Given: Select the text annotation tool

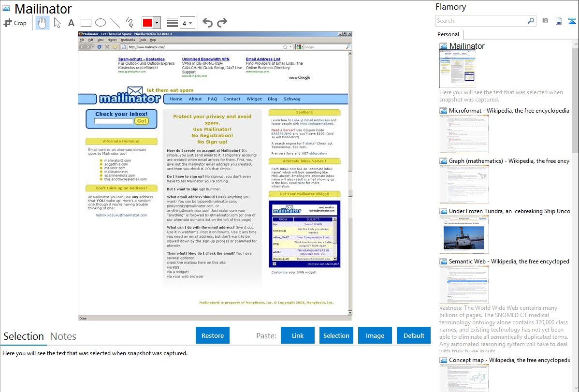Looking at the screenshot, I should pos(71,23).
